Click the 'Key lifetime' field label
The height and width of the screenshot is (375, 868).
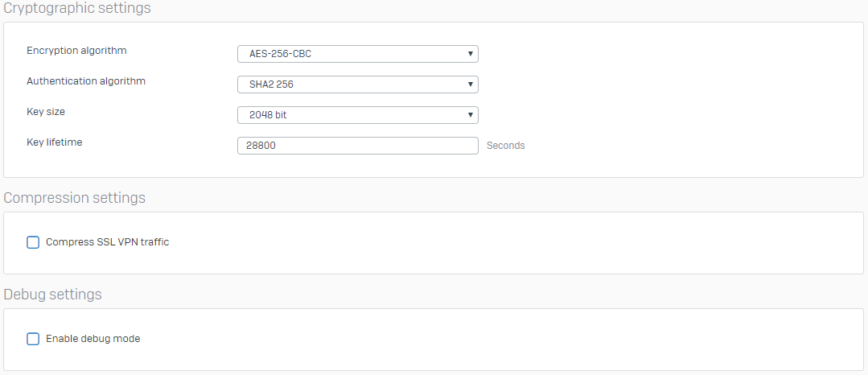pos(55,142)
